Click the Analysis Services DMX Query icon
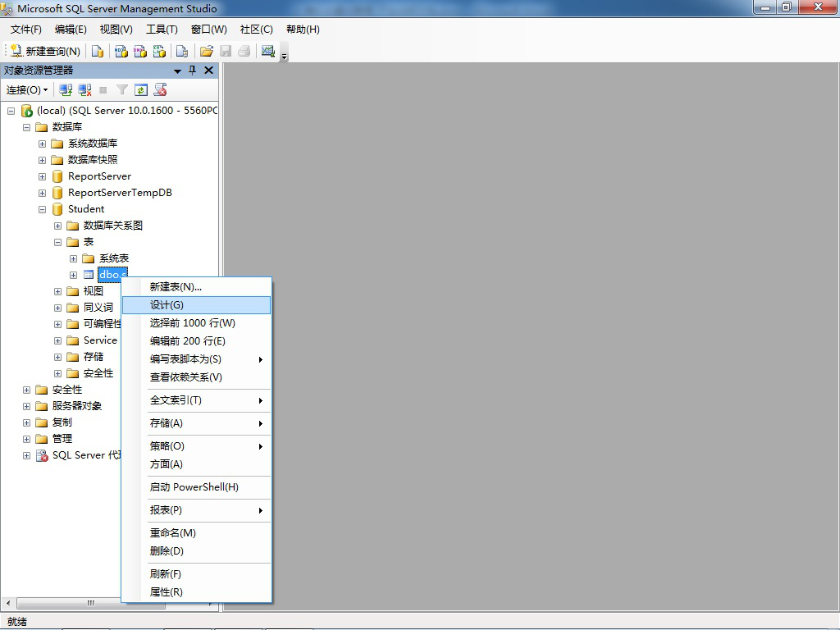The image size is (840, 630). tap(140, 51)
